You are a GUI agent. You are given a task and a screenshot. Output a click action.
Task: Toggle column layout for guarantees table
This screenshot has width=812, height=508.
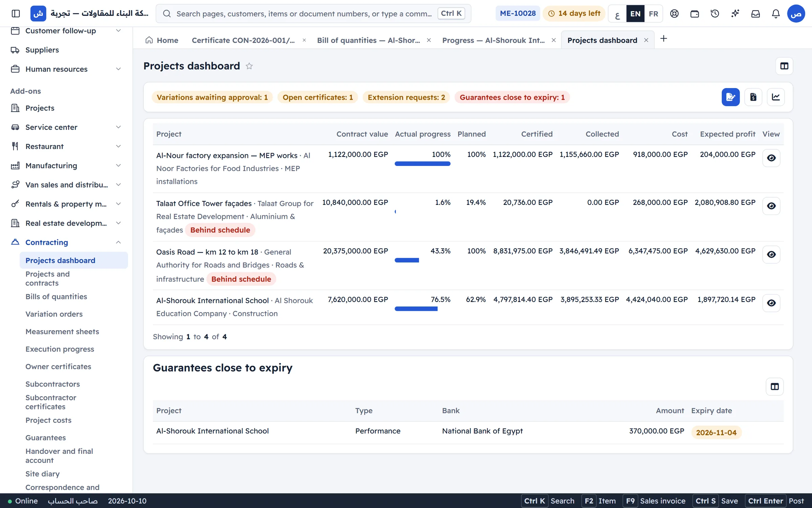coord(774,386)
